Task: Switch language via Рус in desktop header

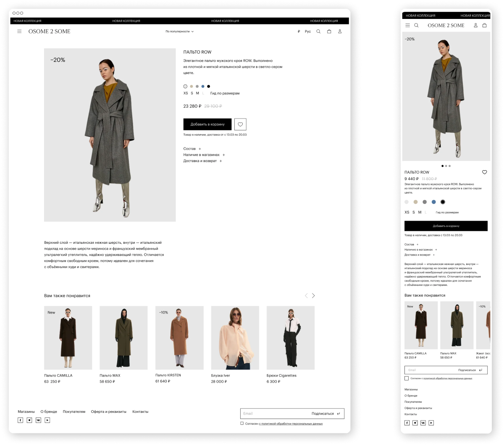Action: point(308,32)
